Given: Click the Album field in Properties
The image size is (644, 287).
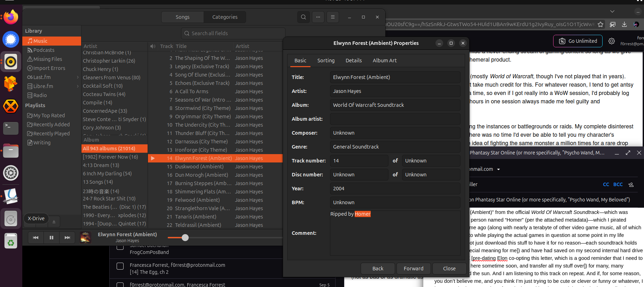Looking at the screenshot, I should [x=395, y=105].
